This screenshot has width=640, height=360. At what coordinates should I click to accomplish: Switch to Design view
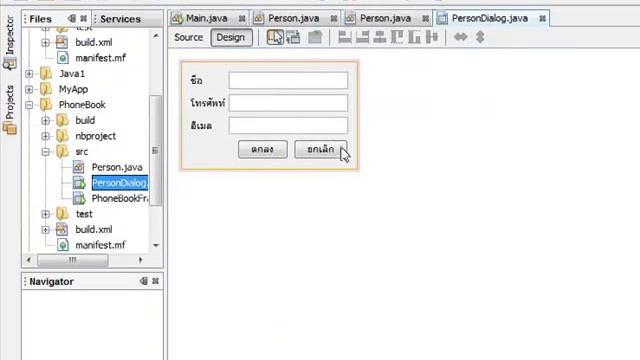(231, 38)
